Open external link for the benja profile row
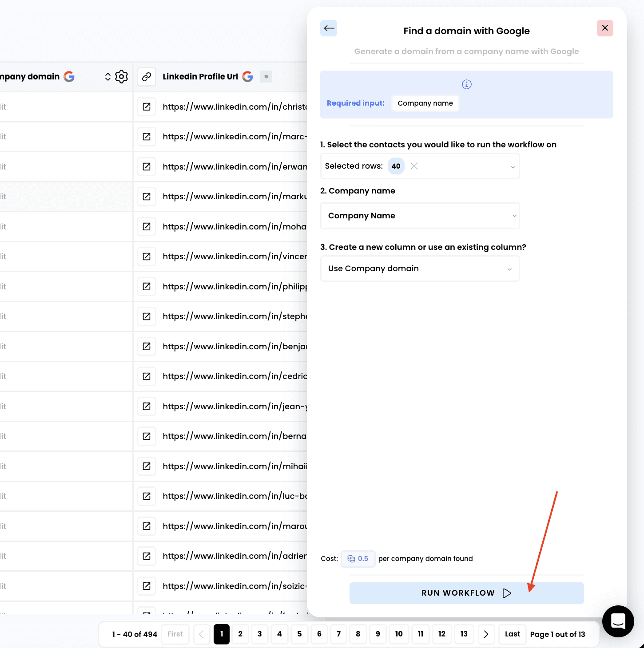644x648 pixels. (147, 346)
